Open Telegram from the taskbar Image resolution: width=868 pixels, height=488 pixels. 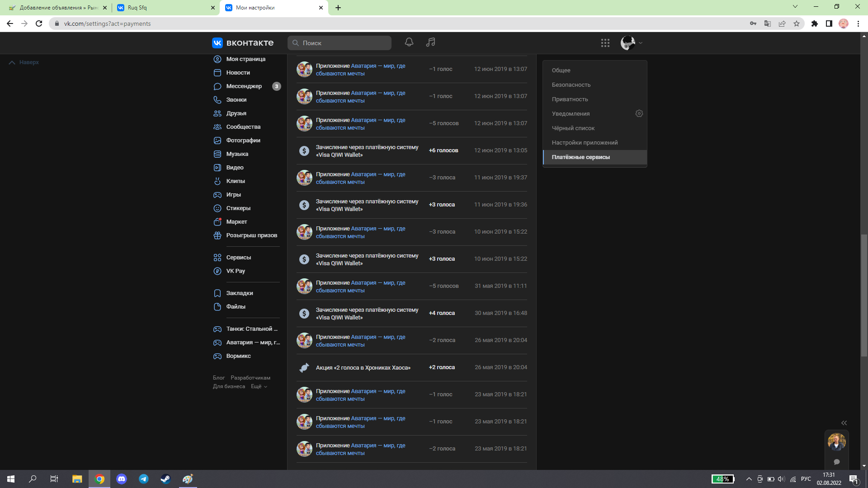coord(144,479)
